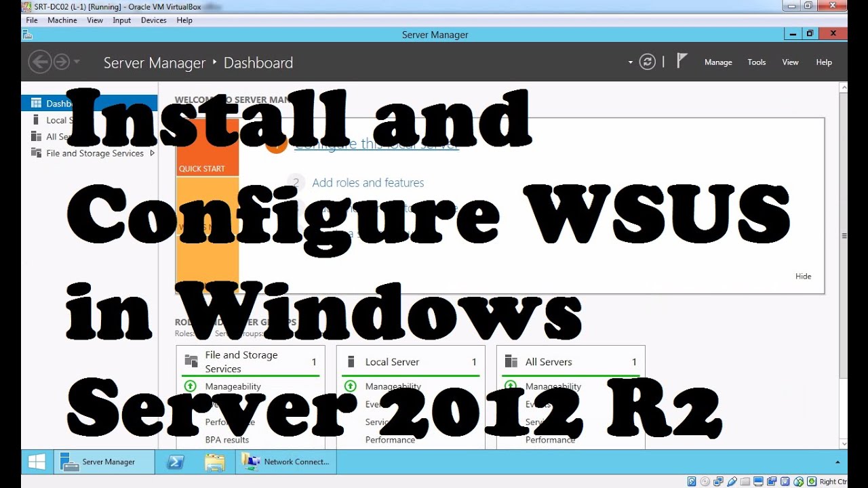Select the All Servers sidebar icon
Viewport: 868px width, 488px height.
coord(36,136)
